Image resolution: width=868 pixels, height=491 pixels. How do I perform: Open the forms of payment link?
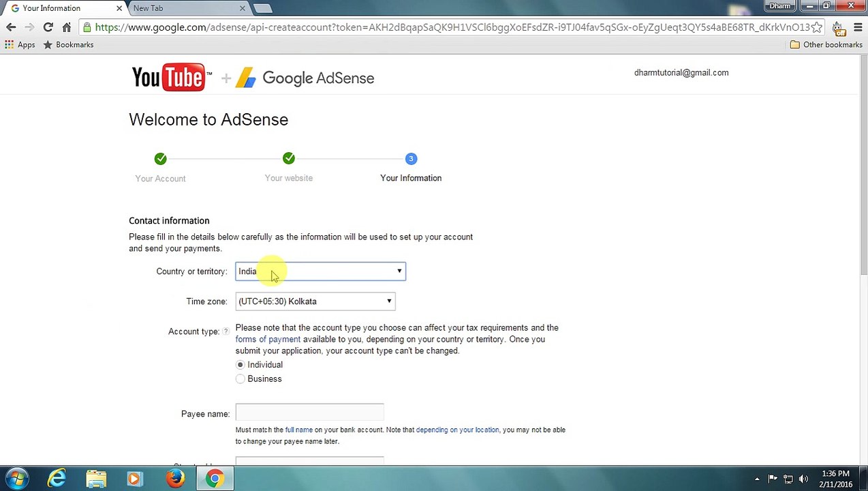[268, 339]
